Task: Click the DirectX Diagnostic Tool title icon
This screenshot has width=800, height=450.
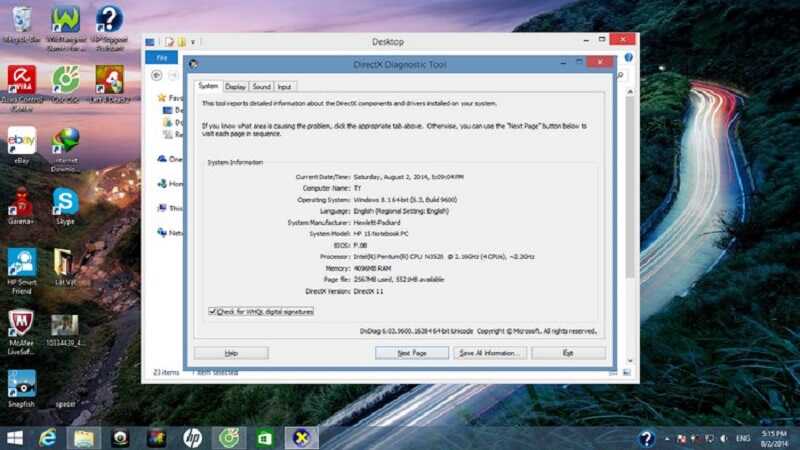Action: [x=193, y=64]
